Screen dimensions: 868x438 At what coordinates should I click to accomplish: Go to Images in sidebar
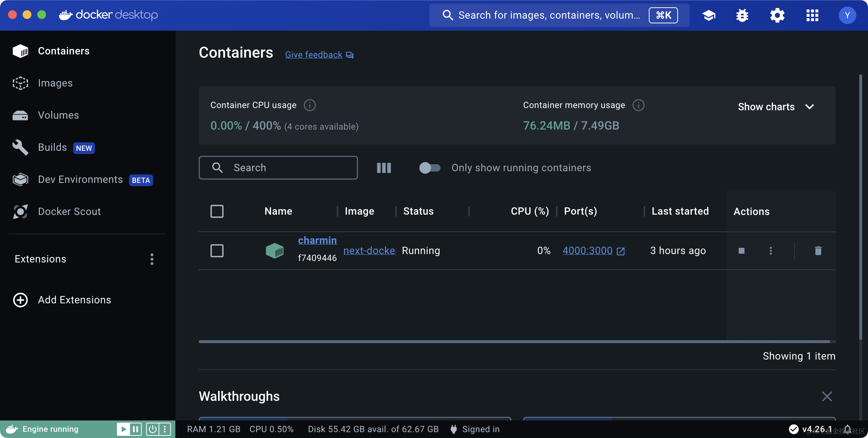(x=55, y=83)
